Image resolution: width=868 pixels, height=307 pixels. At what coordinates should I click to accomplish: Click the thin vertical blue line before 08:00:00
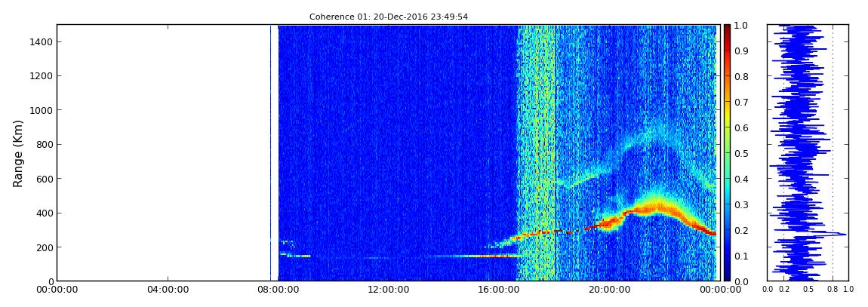tap(270, 152)
